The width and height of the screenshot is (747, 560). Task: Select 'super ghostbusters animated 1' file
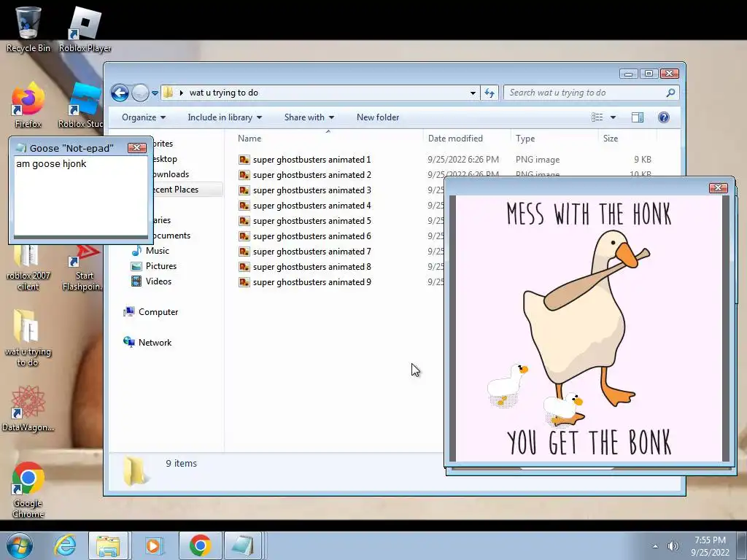pyautogui.click(x=311, y=160)
